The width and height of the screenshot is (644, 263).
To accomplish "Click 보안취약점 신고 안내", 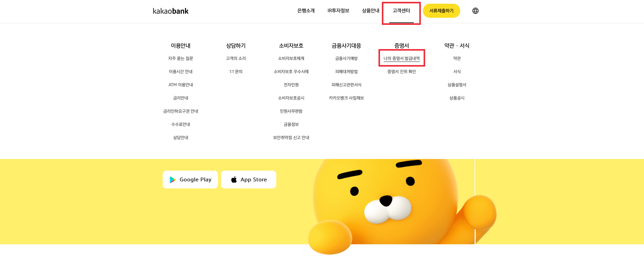I will (x=291, y=137).
